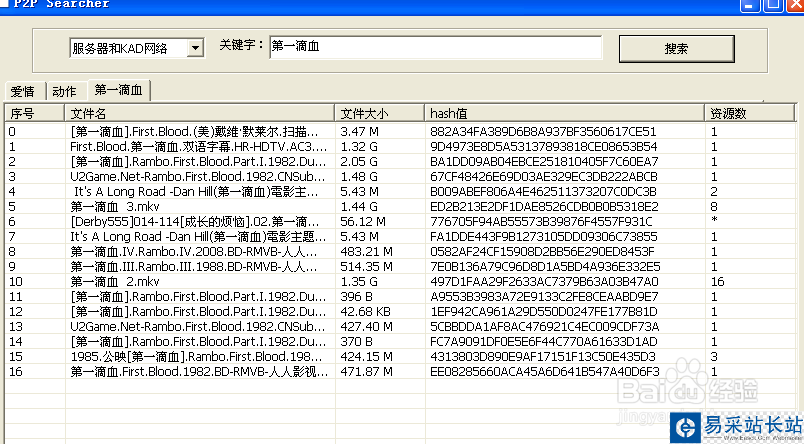Select the 2.05 G file size cell

coord(359,162)
